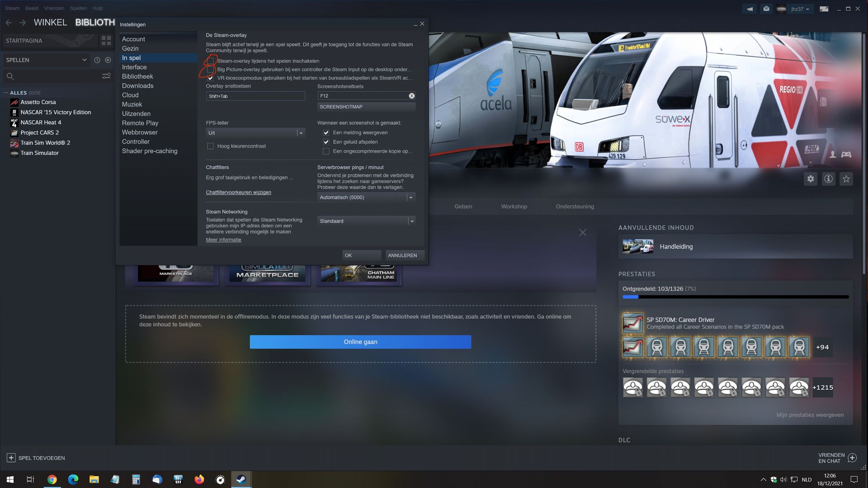Enable Steam overlay while playing checkbox
The width and height of the screenshot is (868, 488).
pyautogui.click(x=211, y=61)
